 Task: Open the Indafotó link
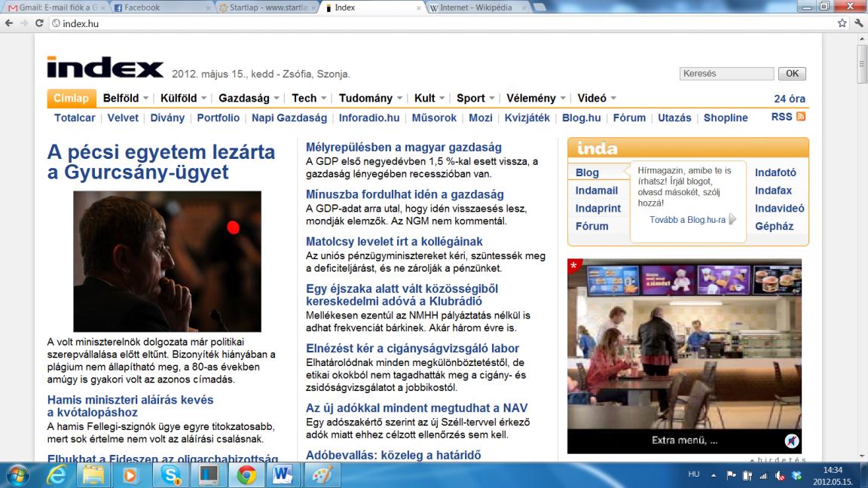click(x=775, y=172)
